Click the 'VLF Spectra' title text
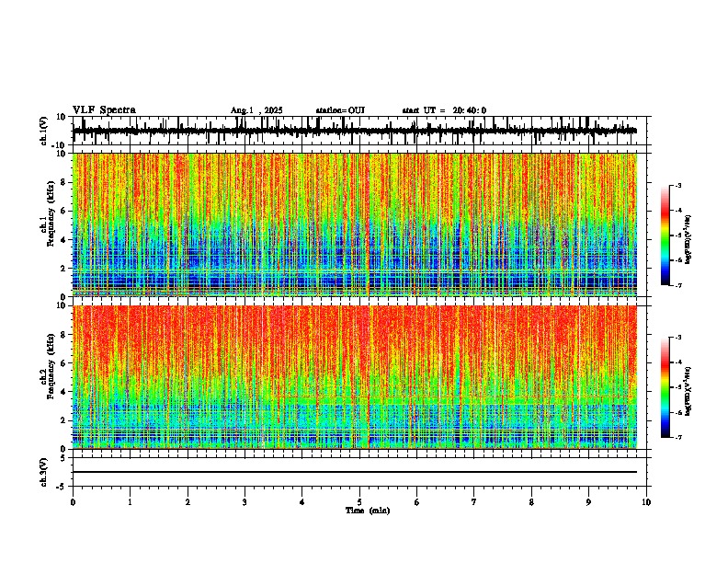The image size is (728, 563). click(x=104, y=110)
